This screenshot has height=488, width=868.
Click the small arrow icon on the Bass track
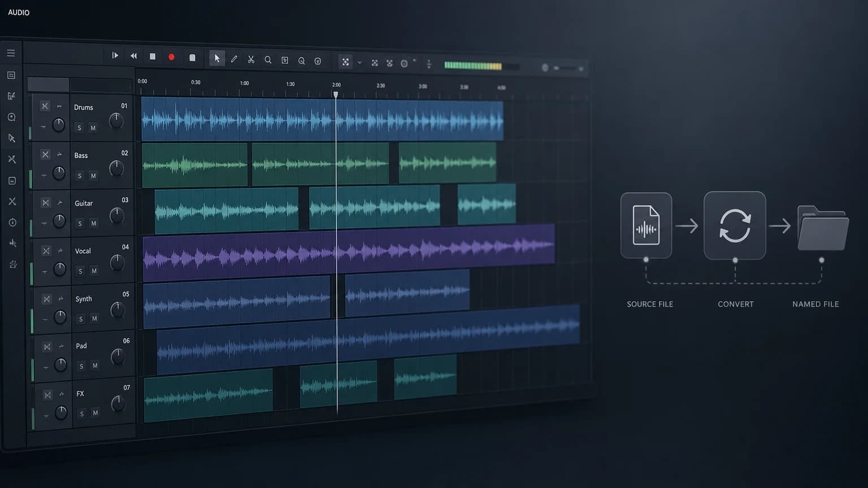[x=59, y=154]
